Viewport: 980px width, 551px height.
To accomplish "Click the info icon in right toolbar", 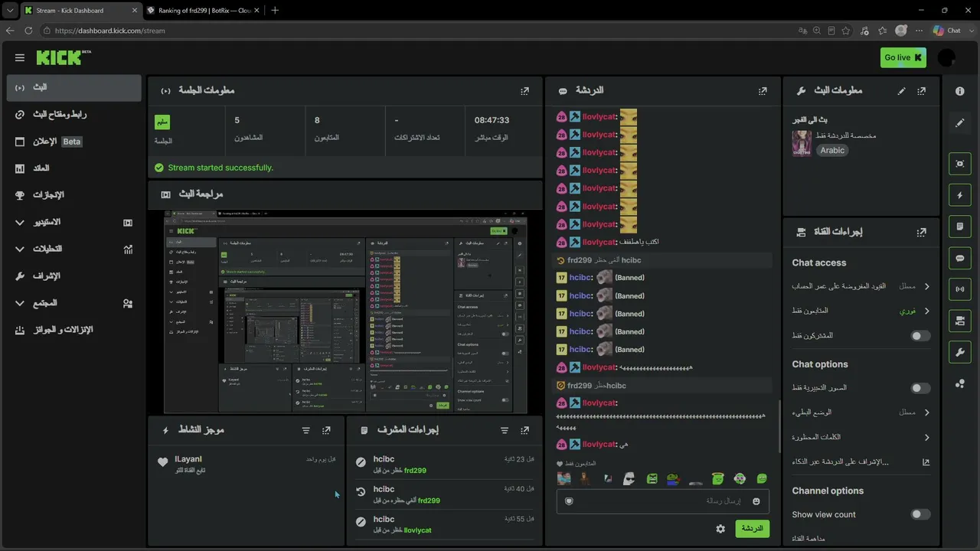I will coord(960,90).
